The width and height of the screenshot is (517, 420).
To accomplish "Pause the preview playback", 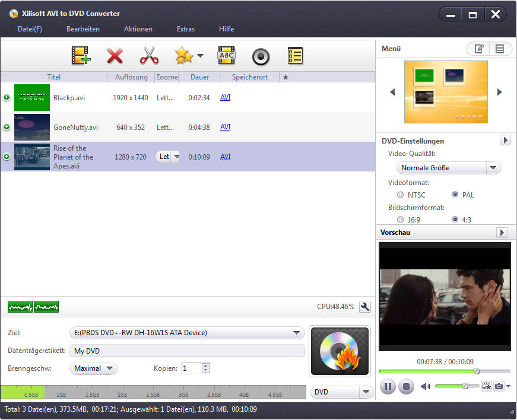I will 388,386.
